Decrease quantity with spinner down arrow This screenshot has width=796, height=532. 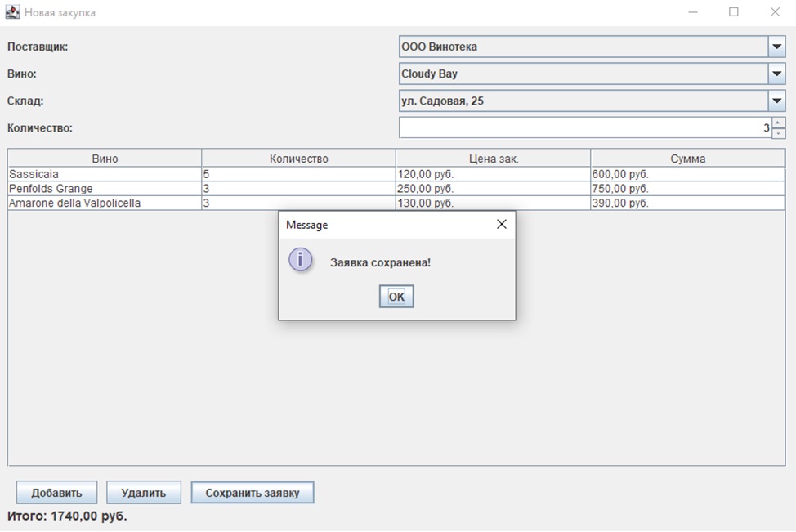778,133
